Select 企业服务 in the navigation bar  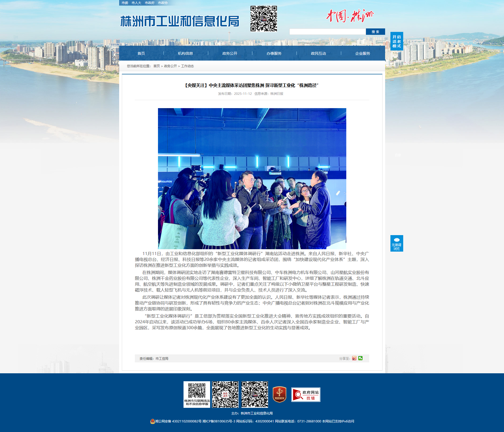(x=363, y=53)
